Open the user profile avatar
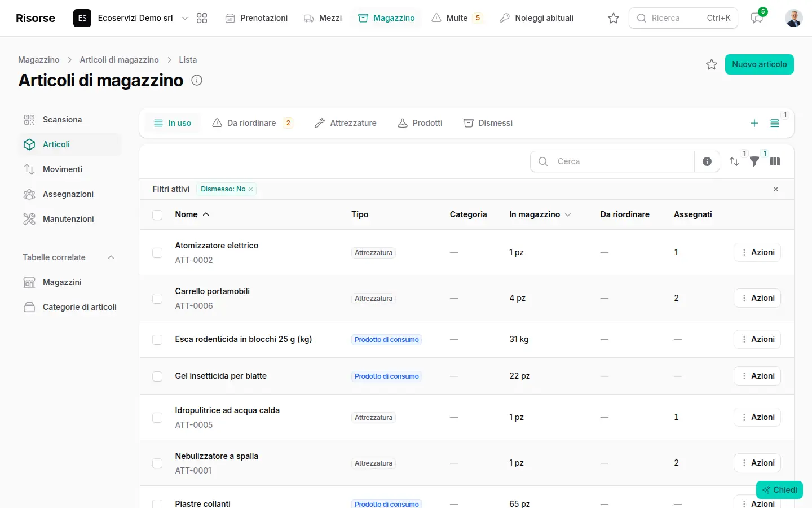This screenshot has height=508, width=812. 794,18
